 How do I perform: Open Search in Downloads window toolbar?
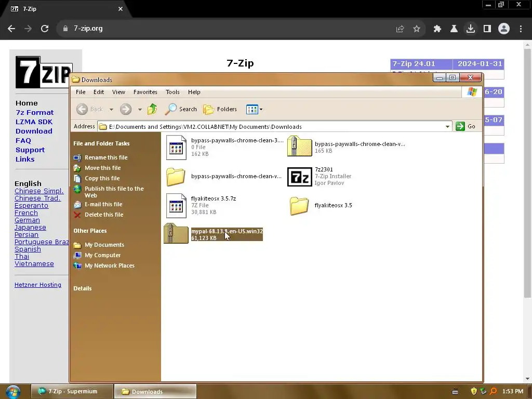(181, 109)
